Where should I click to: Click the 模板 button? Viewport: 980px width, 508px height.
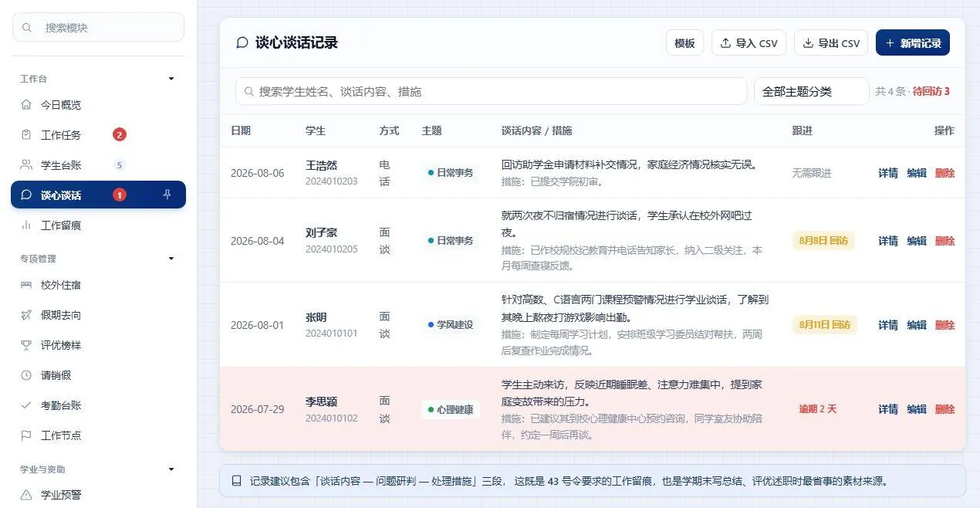[684, 43]
